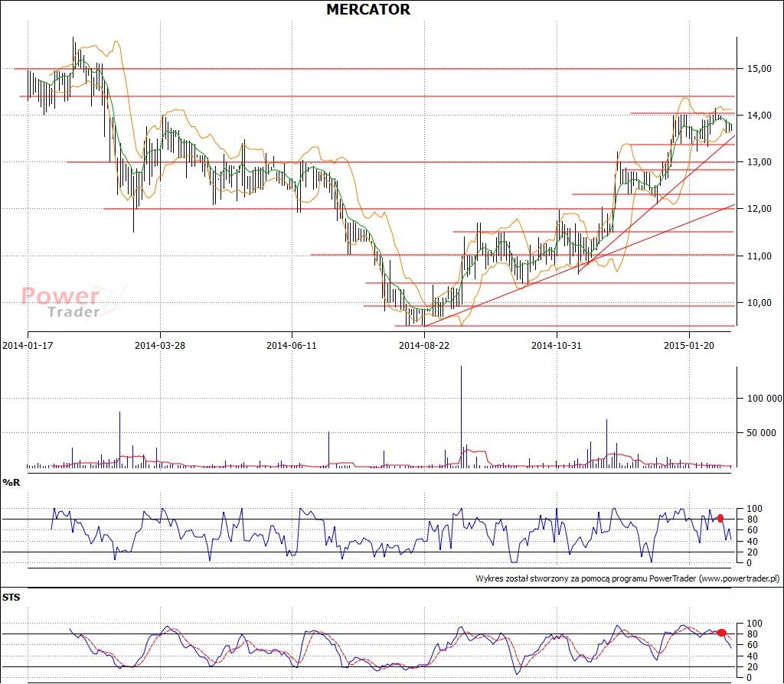Select the 2015-01-20 date label
Screen dimensions: 784x684
coord(689,345)
